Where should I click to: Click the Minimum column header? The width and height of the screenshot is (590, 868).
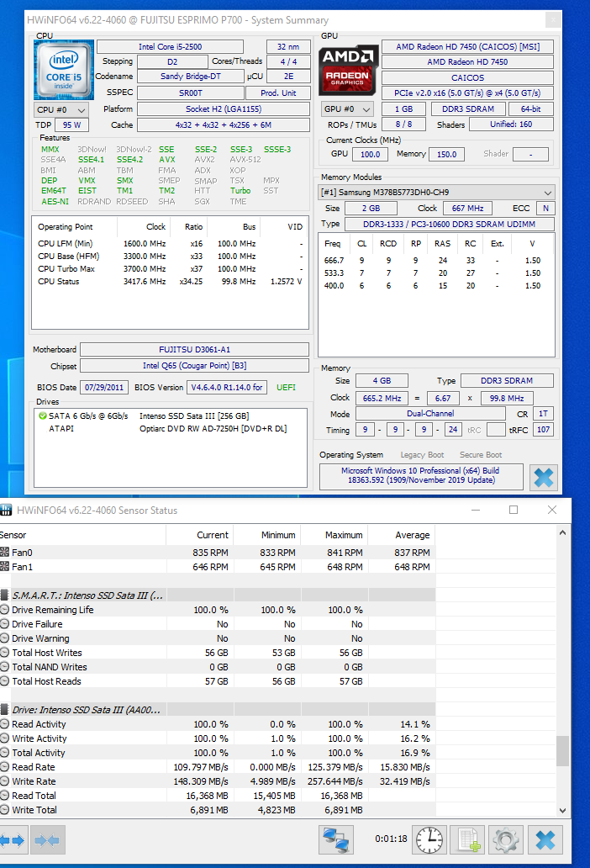pyautogui.click(x=267, y=535)
